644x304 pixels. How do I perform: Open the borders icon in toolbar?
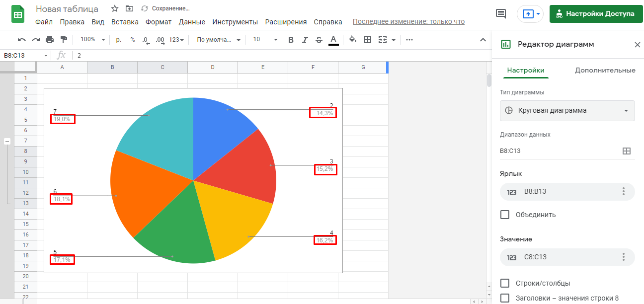click(x=368, y=40)
